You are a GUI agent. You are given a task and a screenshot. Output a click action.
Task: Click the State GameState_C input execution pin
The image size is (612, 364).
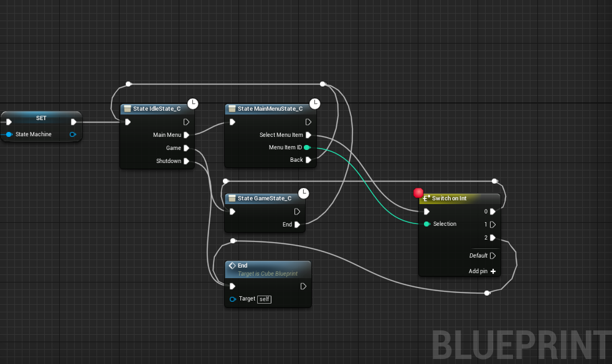coord(232,212)
